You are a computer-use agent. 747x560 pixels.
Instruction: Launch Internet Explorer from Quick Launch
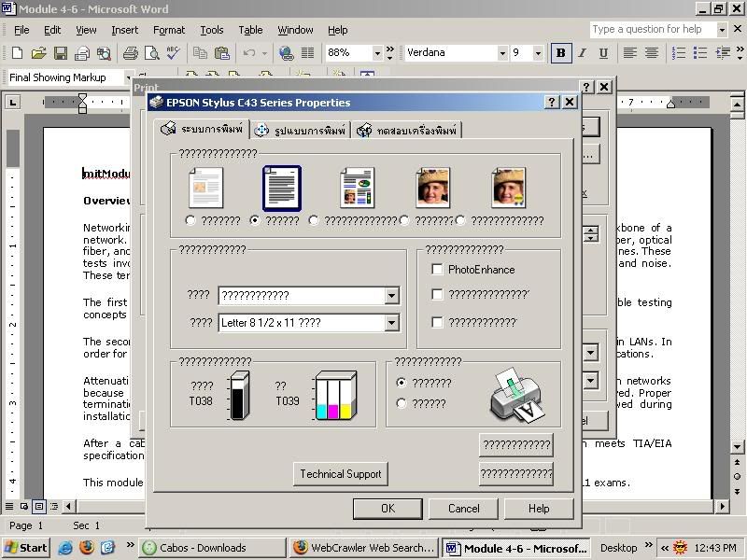[64, 548]
